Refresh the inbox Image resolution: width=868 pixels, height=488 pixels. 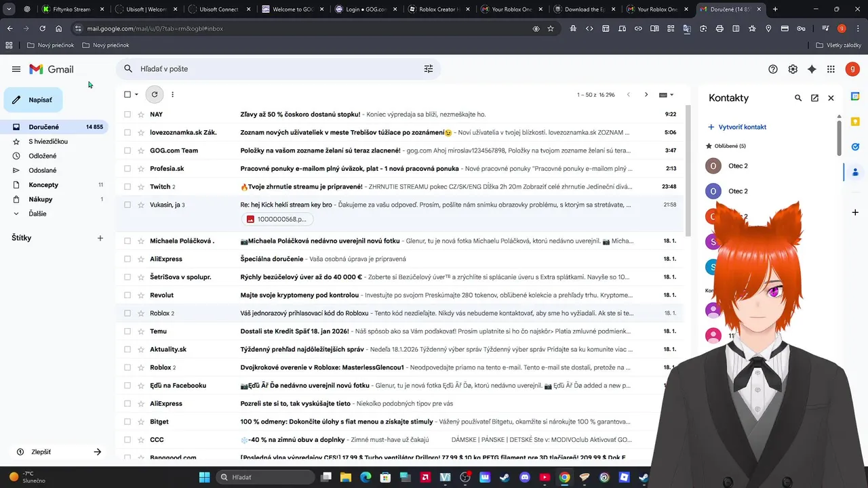(155, 94)
